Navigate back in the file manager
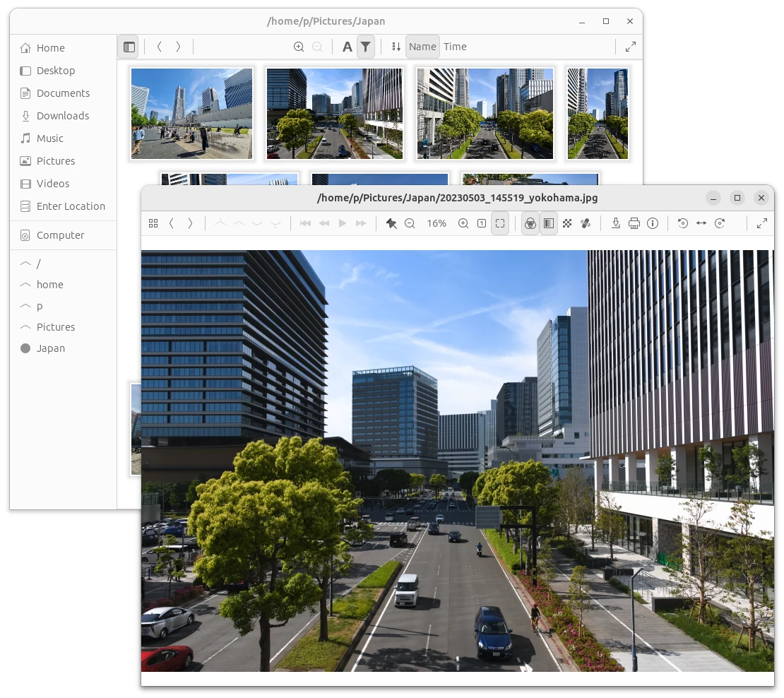 coord(158,47)
